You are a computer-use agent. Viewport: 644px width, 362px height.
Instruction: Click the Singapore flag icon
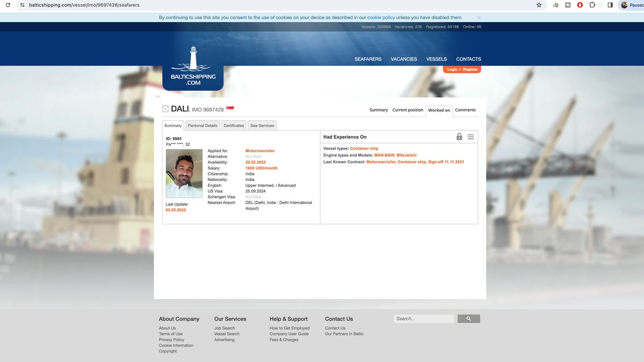click(230, 108)
